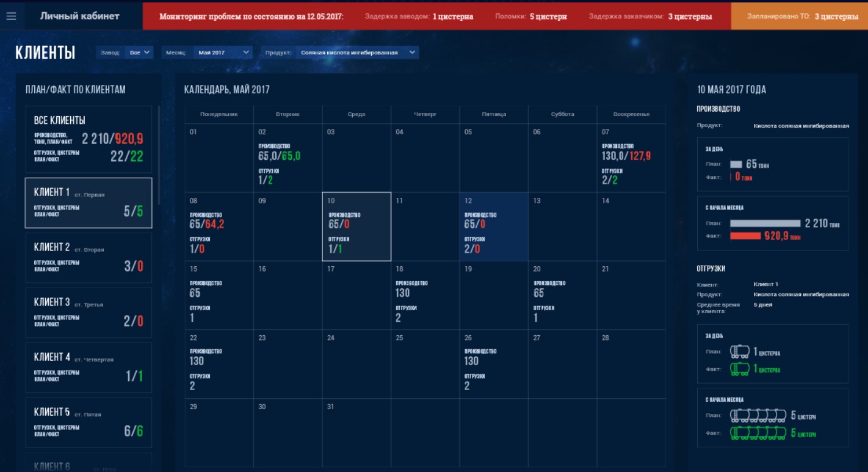
Task: Click calendar day 01
Action: coord(219,158)
